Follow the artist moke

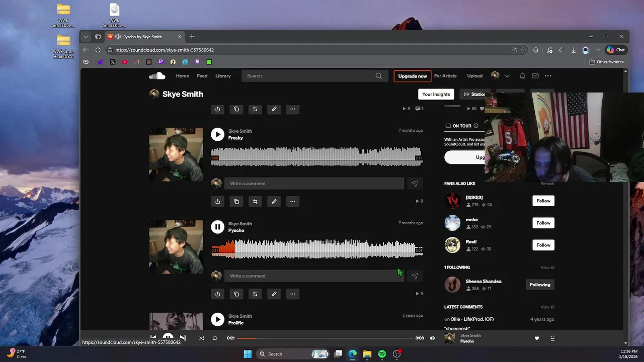(543, 223)
